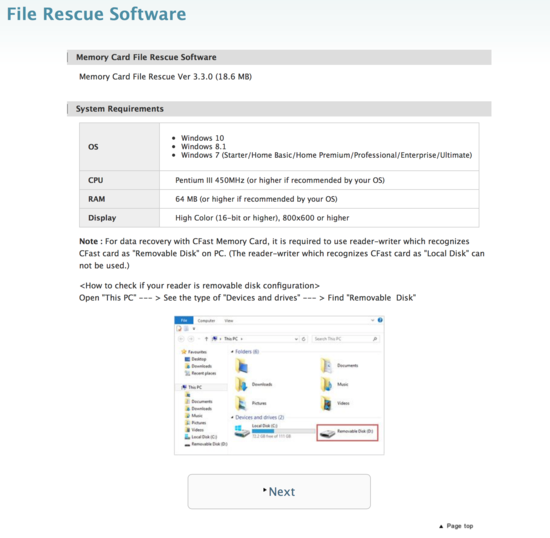Click the bold "Note :" label

pyautogui.click(x=90, y=241)
